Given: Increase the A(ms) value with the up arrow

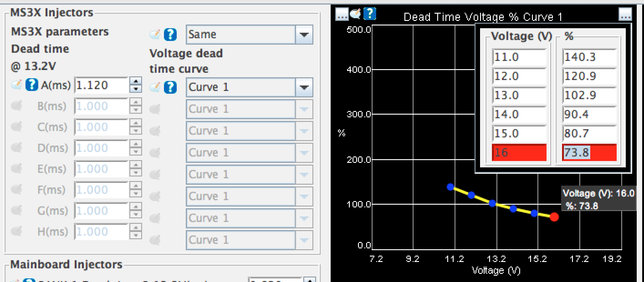Looking at the screenshot, I should coord(136,81).
